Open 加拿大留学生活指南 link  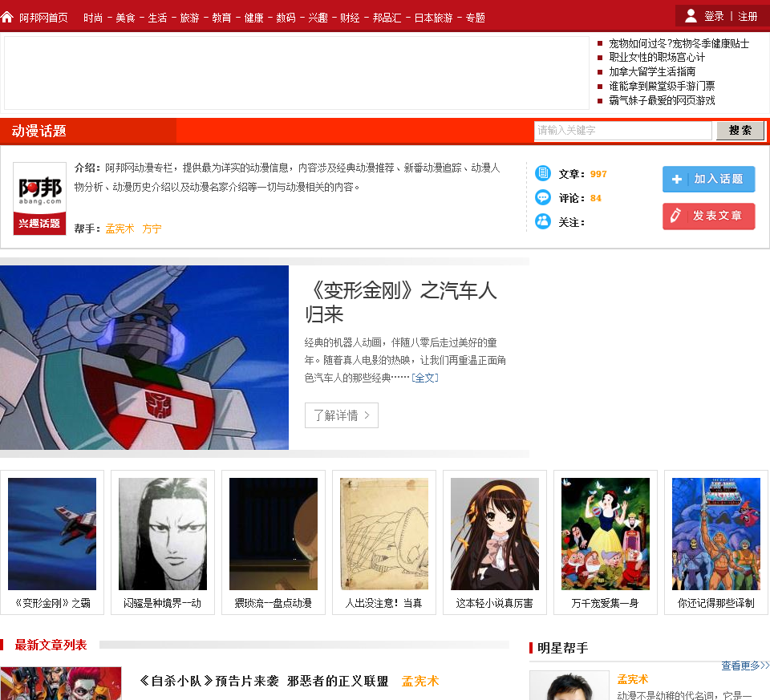(652, 71)
